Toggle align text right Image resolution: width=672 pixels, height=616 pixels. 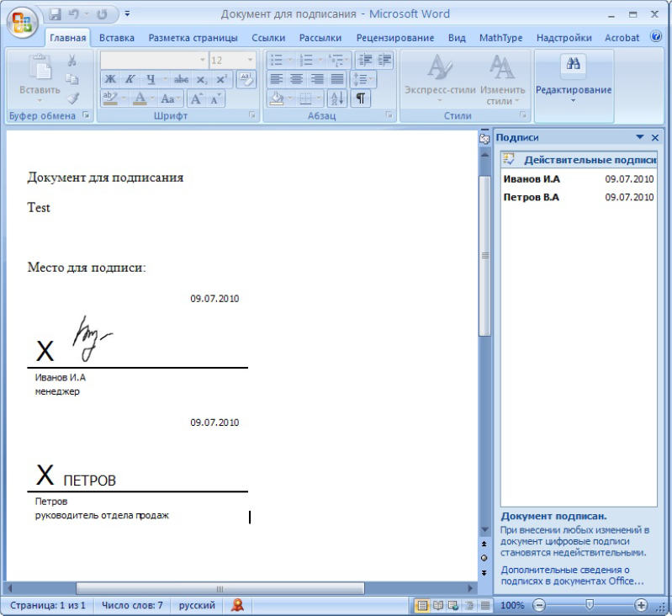coord(317,79)
